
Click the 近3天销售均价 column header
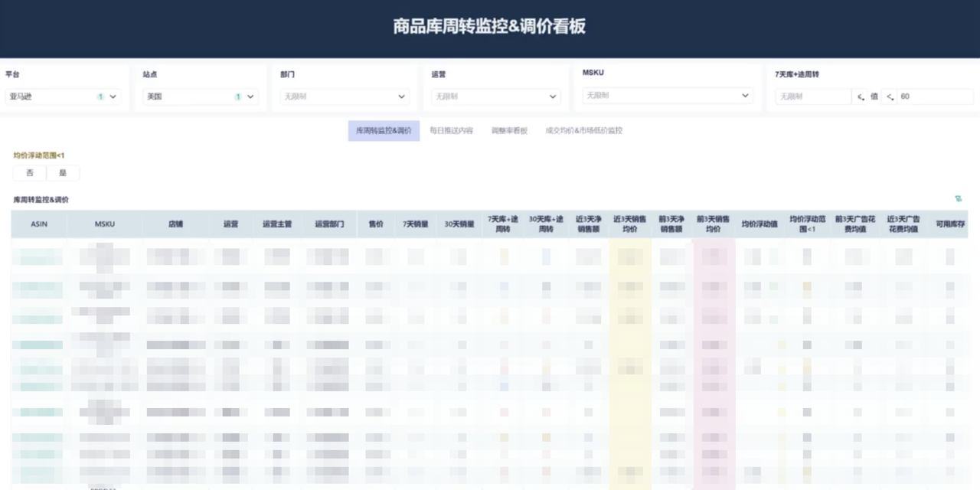630,224
